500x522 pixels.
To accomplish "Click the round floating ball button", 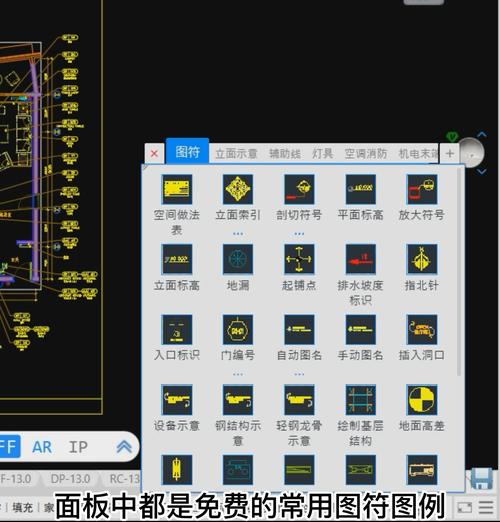I will pyautogui.click(x=471, y=153).
